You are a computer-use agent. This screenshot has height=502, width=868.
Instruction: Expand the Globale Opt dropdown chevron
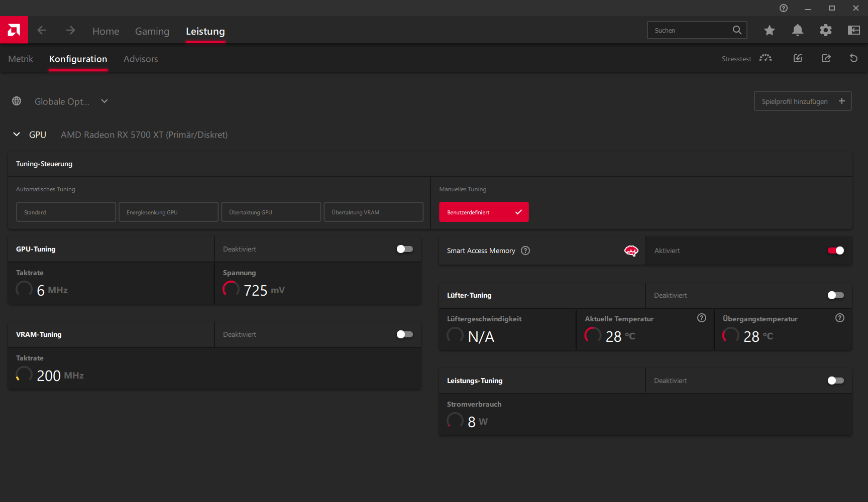point(104,101)
